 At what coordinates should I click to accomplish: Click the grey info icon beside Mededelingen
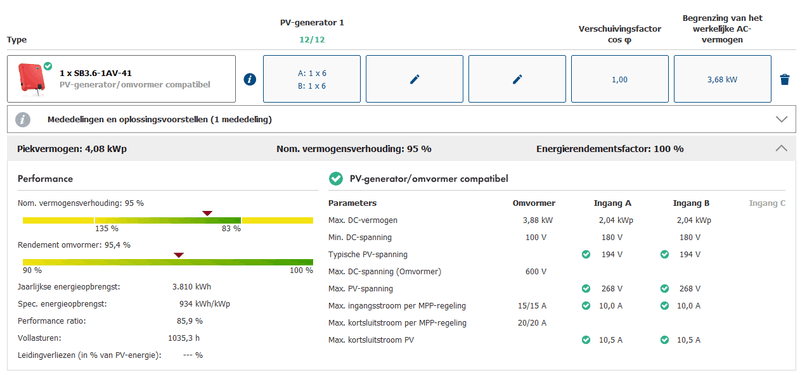pyautogui.click(x=22, y=120)
